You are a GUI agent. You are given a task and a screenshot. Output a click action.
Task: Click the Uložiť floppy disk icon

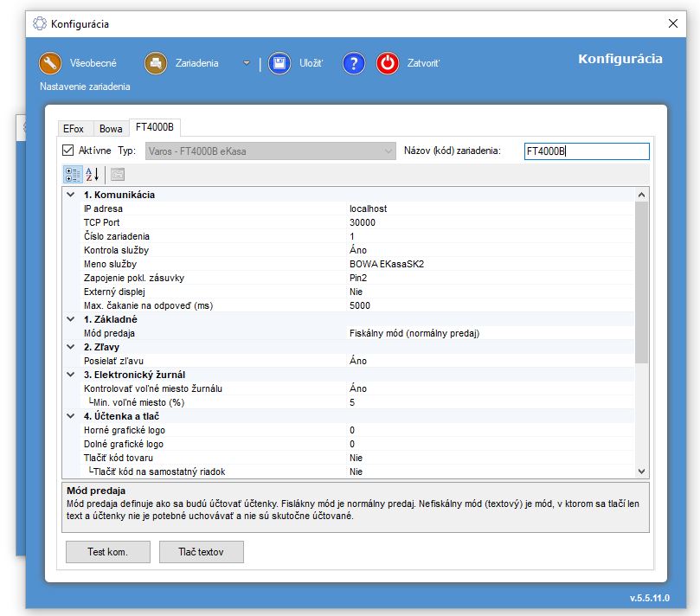[x=278, y=63]
